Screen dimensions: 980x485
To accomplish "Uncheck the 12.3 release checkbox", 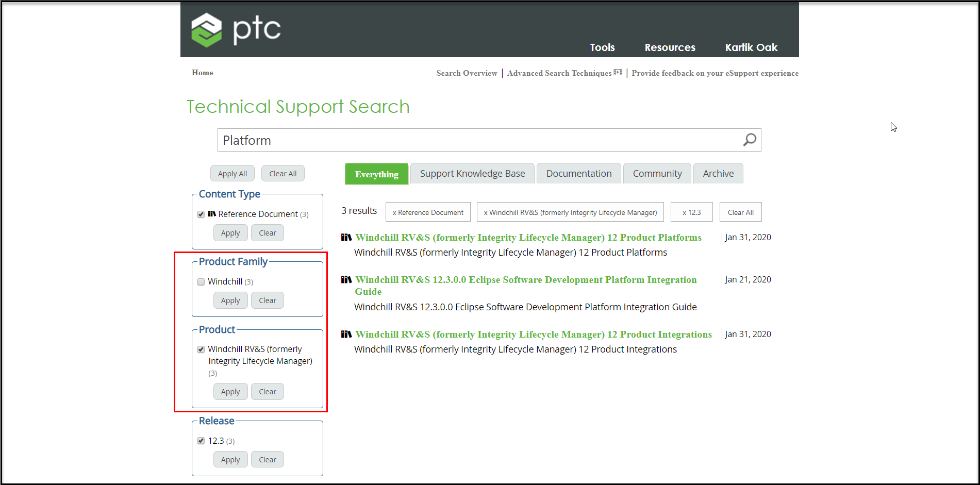I will click(x=201, y=441).
